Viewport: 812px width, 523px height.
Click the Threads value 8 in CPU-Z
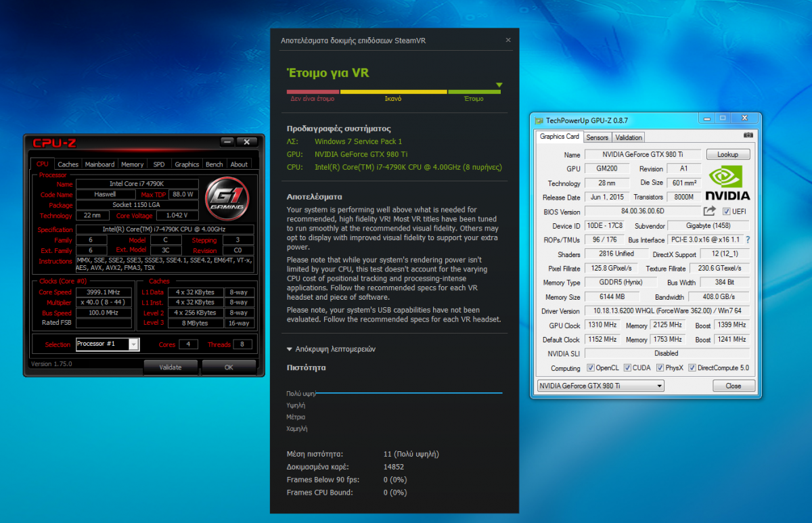click(243, 344)
